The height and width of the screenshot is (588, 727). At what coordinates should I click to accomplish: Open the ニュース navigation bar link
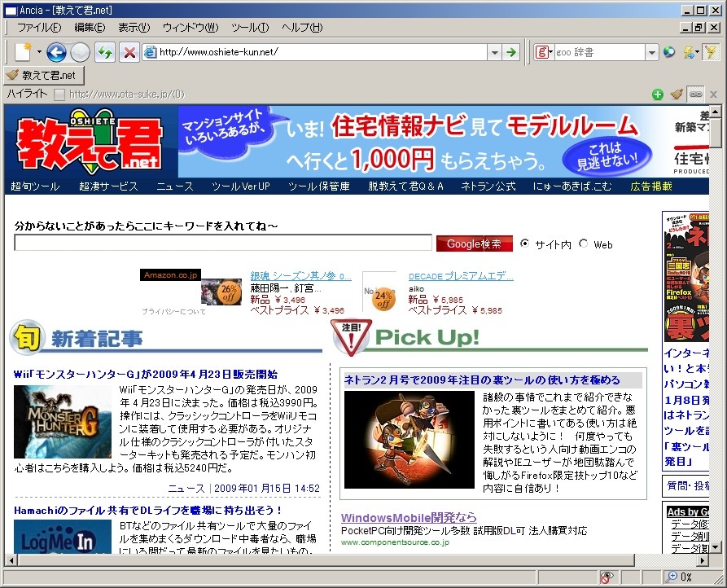click(175, 186)
